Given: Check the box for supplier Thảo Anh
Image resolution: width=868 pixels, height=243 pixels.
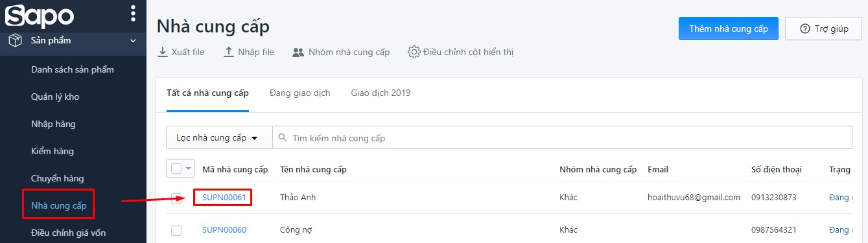Looking at the screenshot, I should (176, 198).
